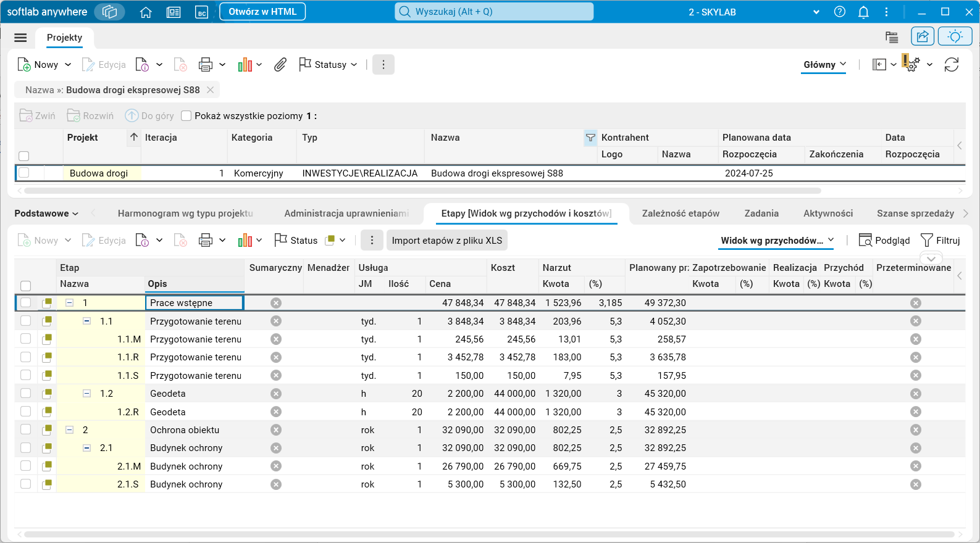Image resolution: width=980 pixels, height=543 pixels.
Task: Select the checkbox for 'Budowa drogi' project row
Action: pyautogui.click(x=24, y=173)
